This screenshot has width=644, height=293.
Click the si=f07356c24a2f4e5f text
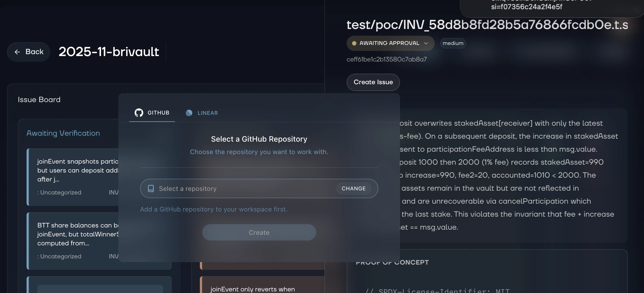tap(526, 7)
